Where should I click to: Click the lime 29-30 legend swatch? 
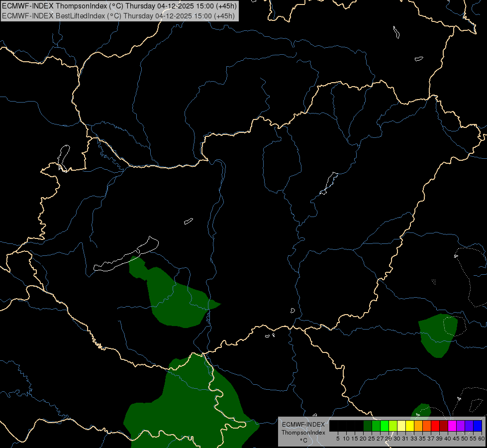393,426
